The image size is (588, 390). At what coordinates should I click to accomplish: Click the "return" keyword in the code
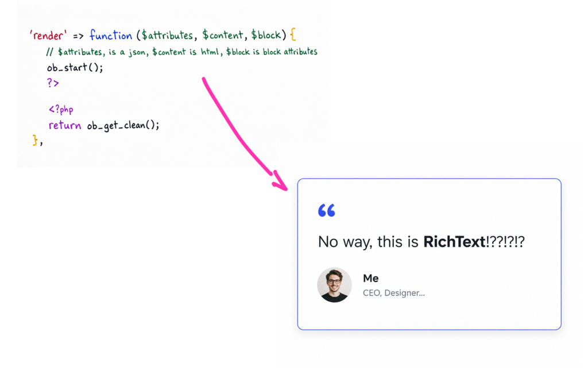click(65, 125)
